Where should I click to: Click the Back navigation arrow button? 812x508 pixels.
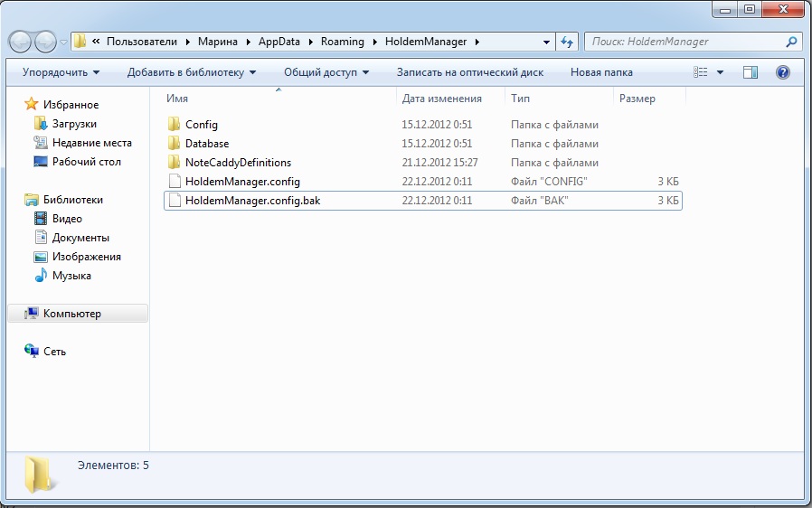point(21,42)
